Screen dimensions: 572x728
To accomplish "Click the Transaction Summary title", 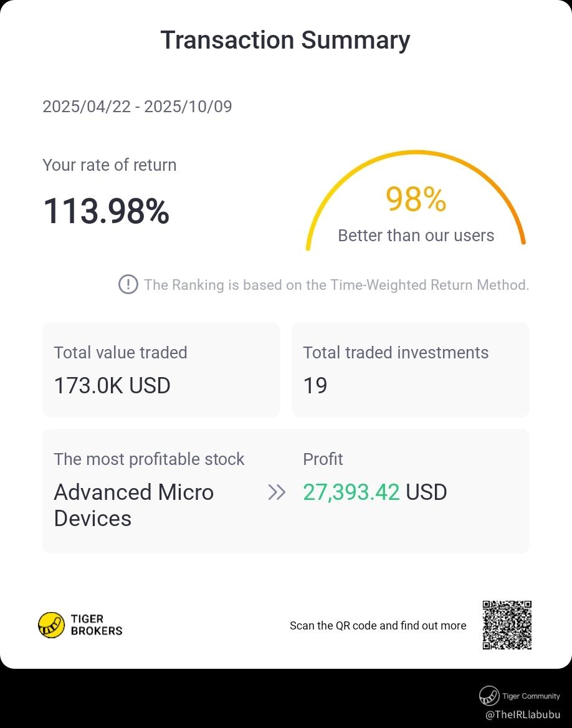I will tap(285, 40).
